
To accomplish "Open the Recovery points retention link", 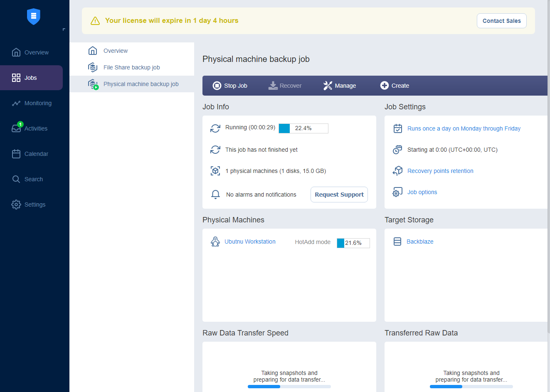I will pyautogui.click(x=440, y=171).
